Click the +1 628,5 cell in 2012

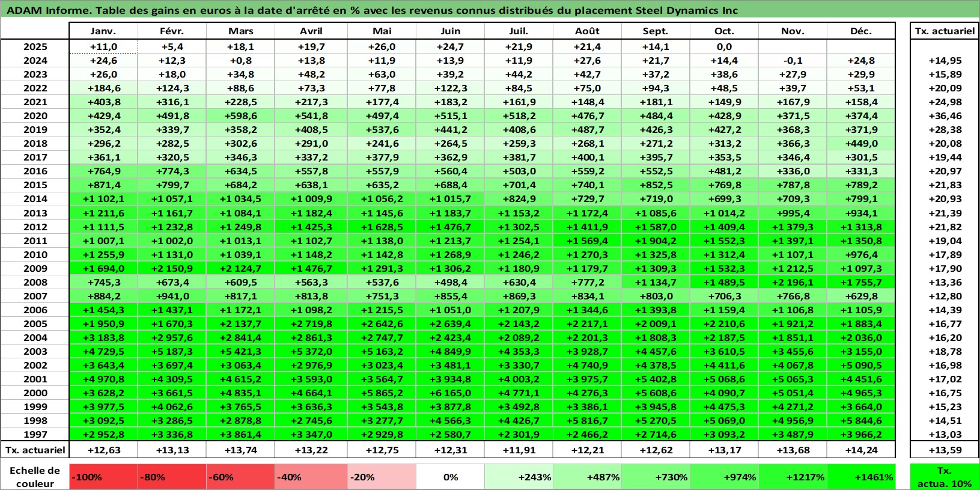click(x=382, y=227)
